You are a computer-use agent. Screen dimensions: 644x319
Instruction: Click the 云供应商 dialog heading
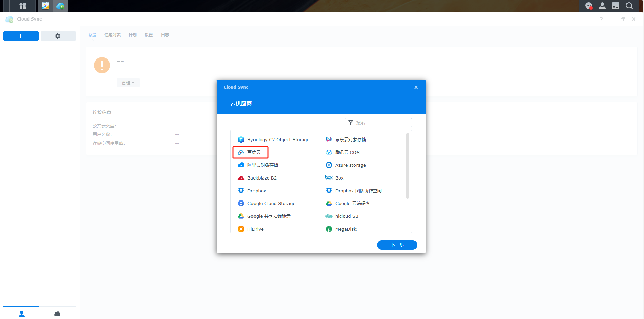click(x=241, y=103)
